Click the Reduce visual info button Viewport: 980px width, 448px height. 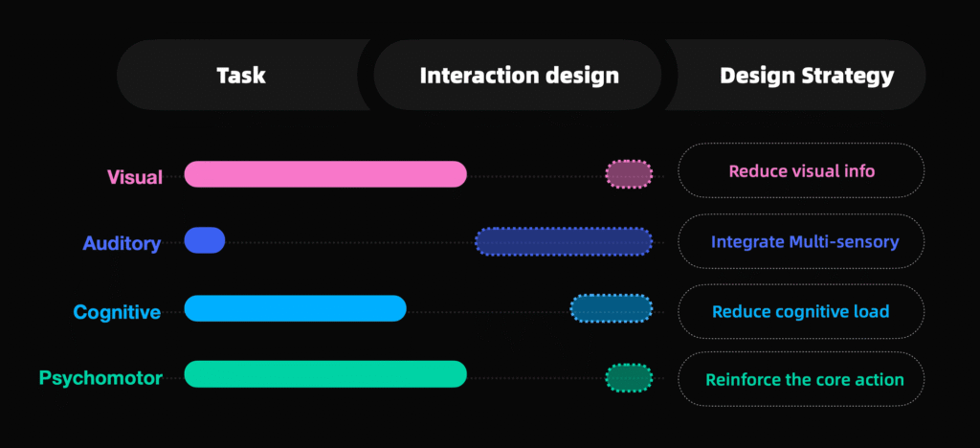[x=801, y=171]
